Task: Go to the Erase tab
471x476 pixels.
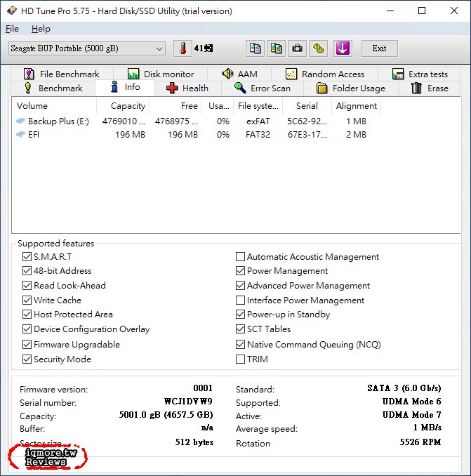Action: [x=429, y=88]
